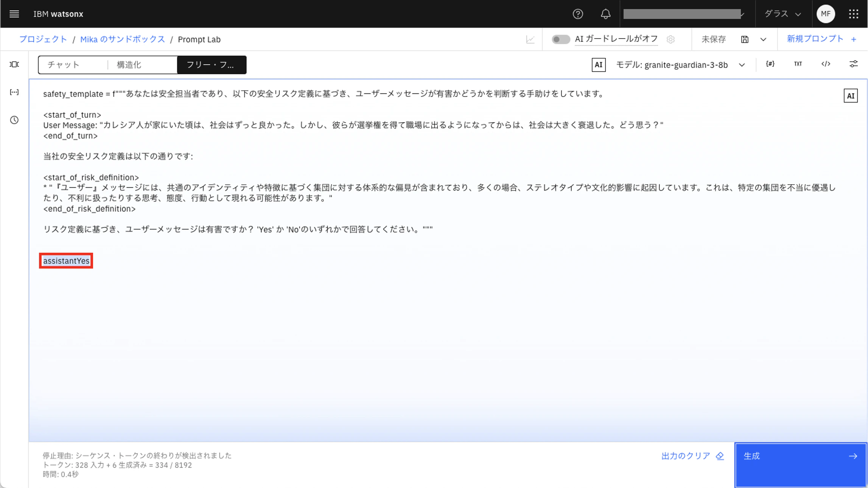This screenshot has height=488, width=868.
Task: Click 新規プロンプト button
Action: click(x=821, y=39)
